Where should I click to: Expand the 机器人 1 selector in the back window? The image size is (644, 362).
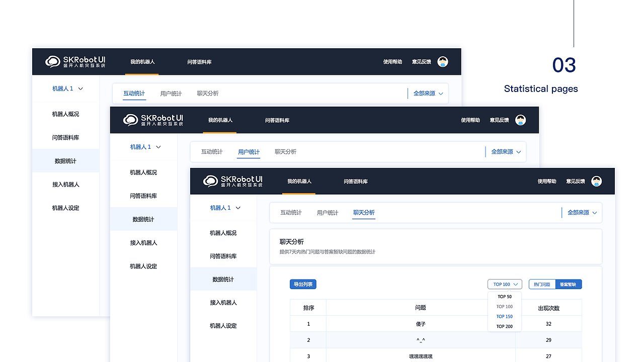point(68,88)
